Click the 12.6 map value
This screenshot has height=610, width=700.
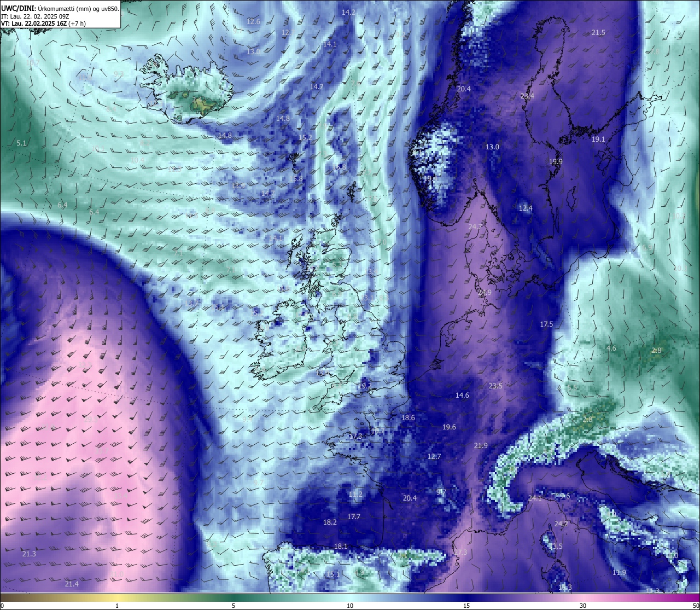(x=253, y=22)
